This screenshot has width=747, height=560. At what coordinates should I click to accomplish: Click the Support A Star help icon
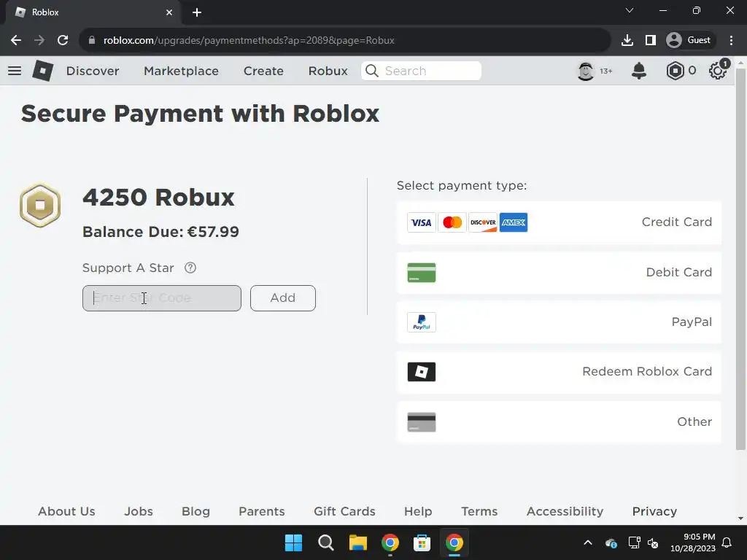[190, 268]
